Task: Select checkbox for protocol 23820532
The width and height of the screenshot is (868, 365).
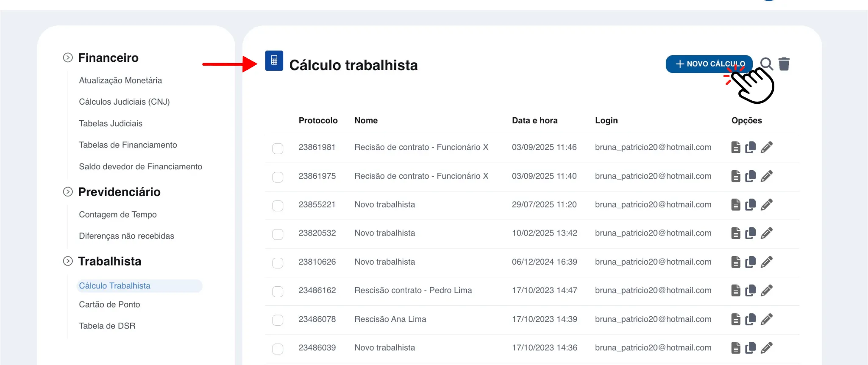Action: pyautogui.click(x=278, y=234)
